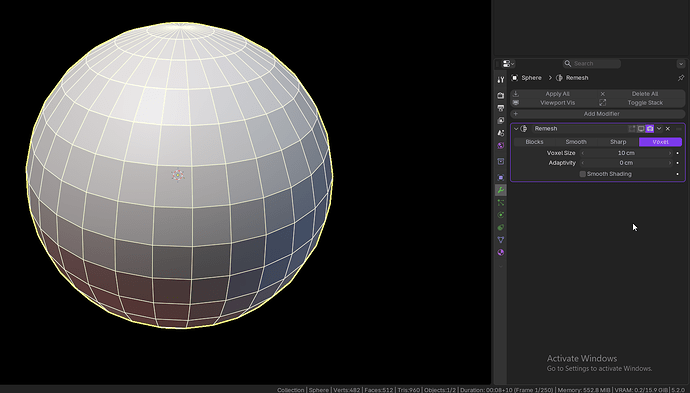Image resolution: width=690 pixels, height=393 pixels.
Task: Open the Object properties tab
Action: [x=501, y=177]
